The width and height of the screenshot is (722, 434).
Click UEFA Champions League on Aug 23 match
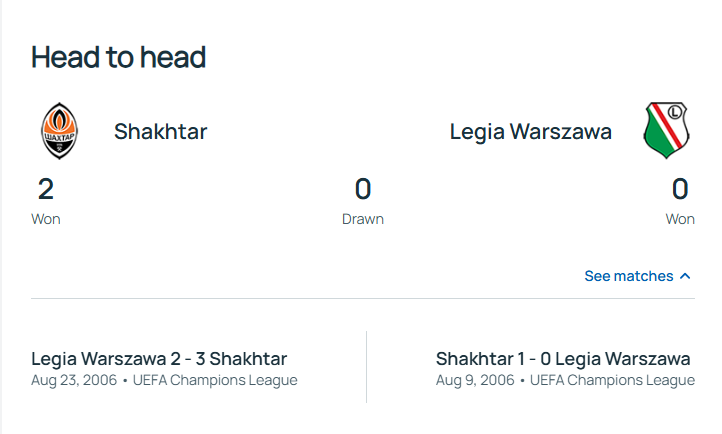click(x=215, y=380)
